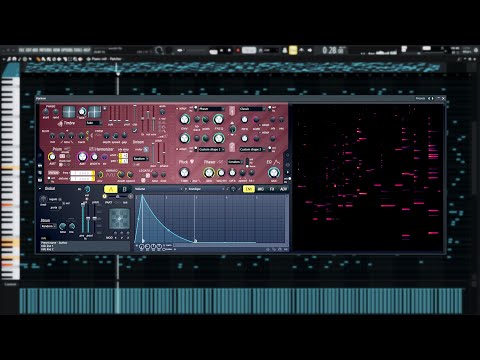Toggle the Global legato switch
The image size is (480, 360).
60,199
